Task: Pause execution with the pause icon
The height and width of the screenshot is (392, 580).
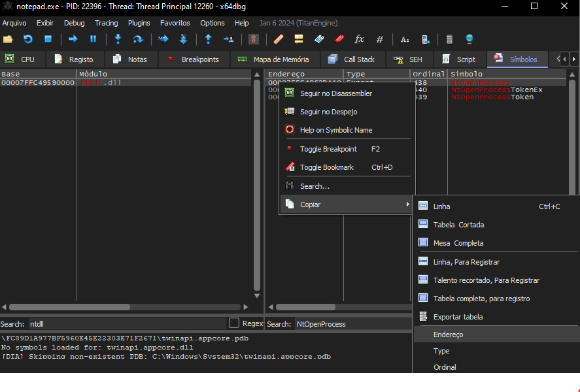Action: (93, 39)
